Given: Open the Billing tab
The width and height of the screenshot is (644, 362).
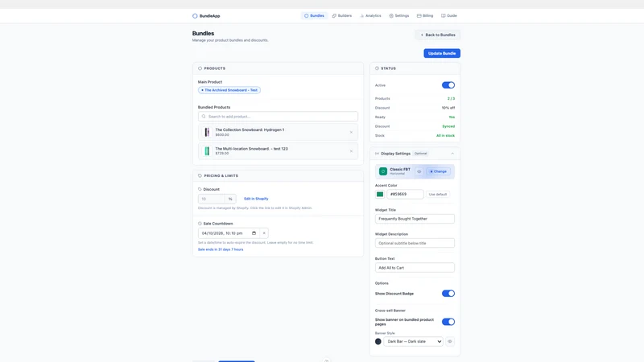Looking at the screenshot, I should coord(425,15).
